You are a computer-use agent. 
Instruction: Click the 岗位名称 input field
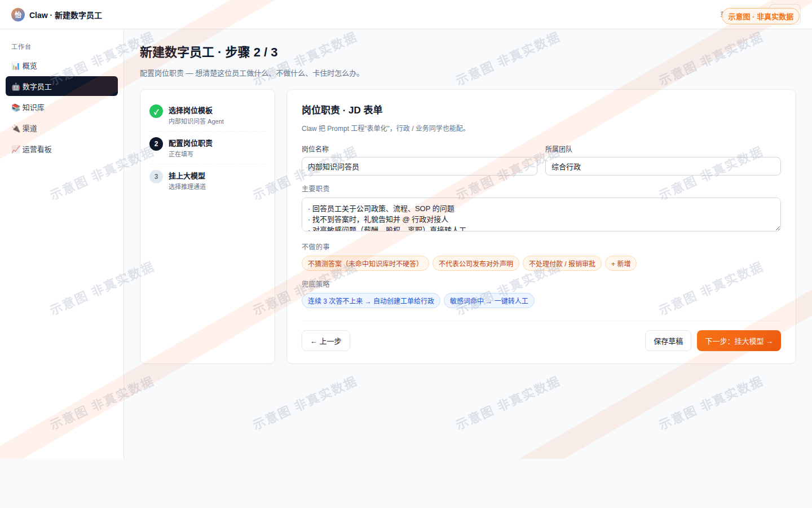click(x=420, y=167)
